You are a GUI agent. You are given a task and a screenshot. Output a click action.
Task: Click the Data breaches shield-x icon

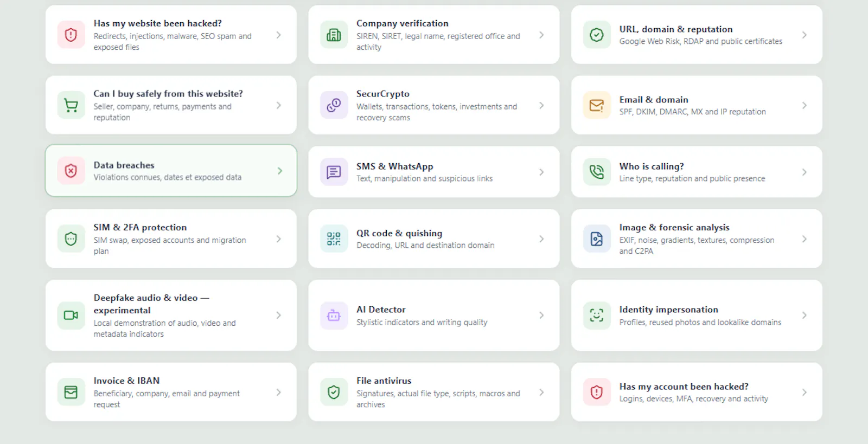[x=71, y=171]
